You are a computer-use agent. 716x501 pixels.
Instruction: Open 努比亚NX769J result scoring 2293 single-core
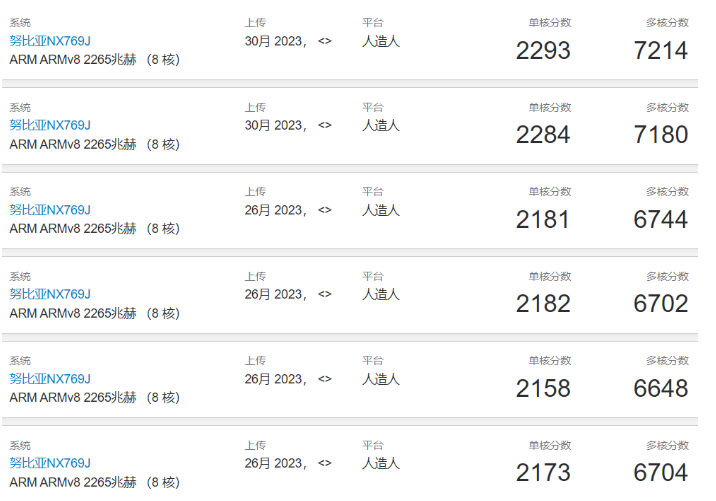click(x=50, y=41)
